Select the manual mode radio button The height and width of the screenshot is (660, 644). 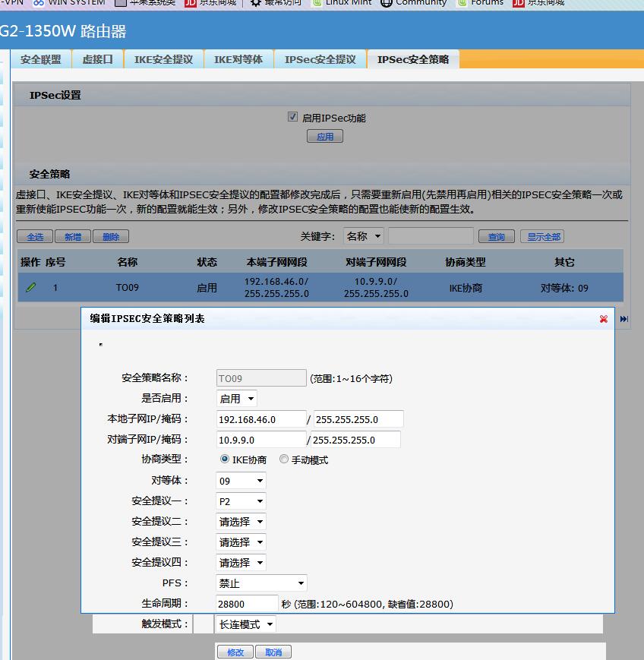click(x=284, y=459)
